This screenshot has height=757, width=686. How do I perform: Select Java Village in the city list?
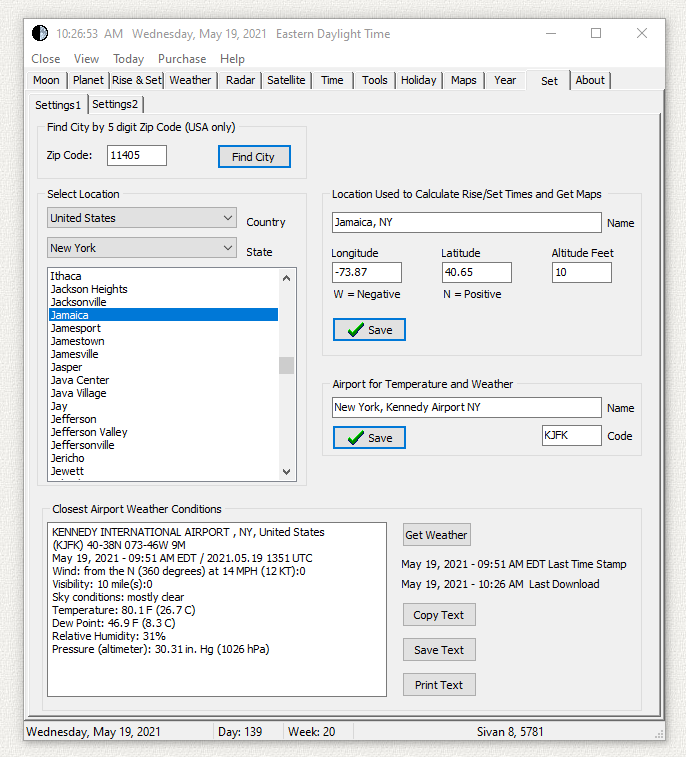point(164,393)
